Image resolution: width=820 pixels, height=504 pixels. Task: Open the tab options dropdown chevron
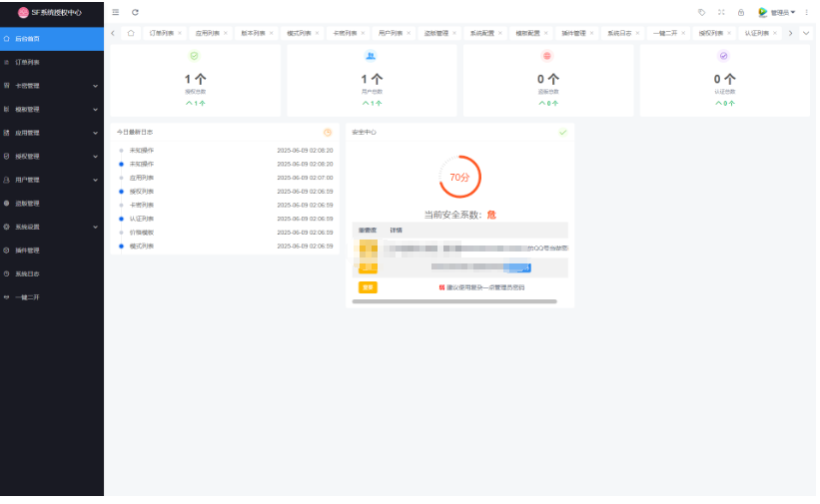click(x=806, y=33)
